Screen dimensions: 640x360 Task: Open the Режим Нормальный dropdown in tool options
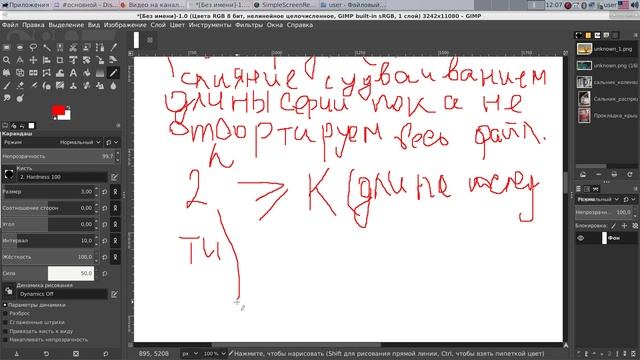point(51,142)
